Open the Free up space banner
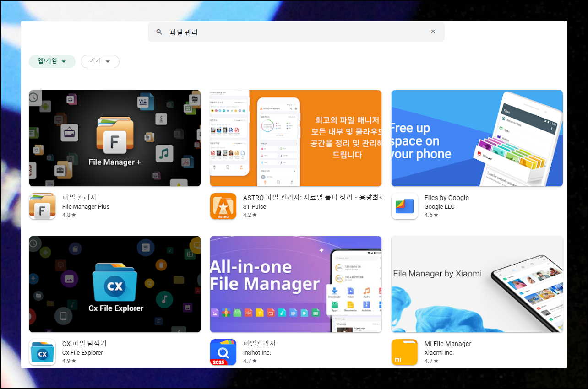Image resolution: width=588 pixels, height=389 pixels. [x=477, y=138]
